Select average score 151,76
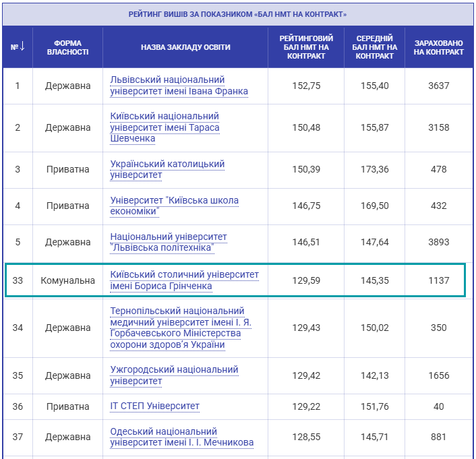The width and height of the screenshot is (476, 459). [374, 407]
